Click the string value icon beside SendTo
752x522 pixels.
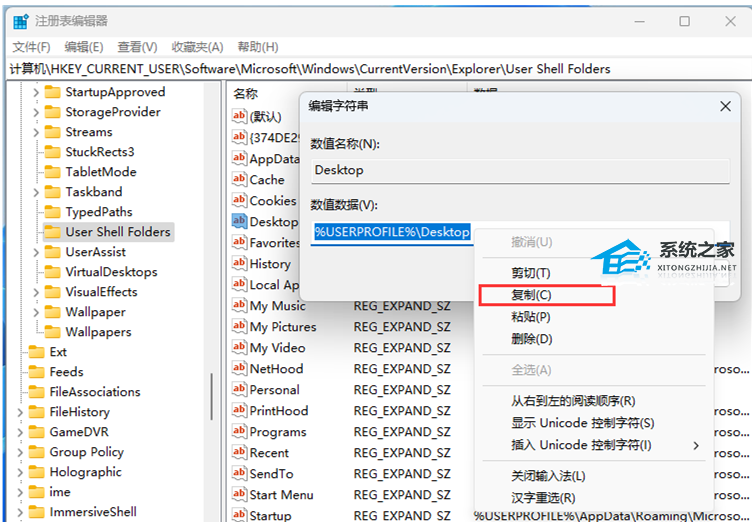click(x=239, y=473)
